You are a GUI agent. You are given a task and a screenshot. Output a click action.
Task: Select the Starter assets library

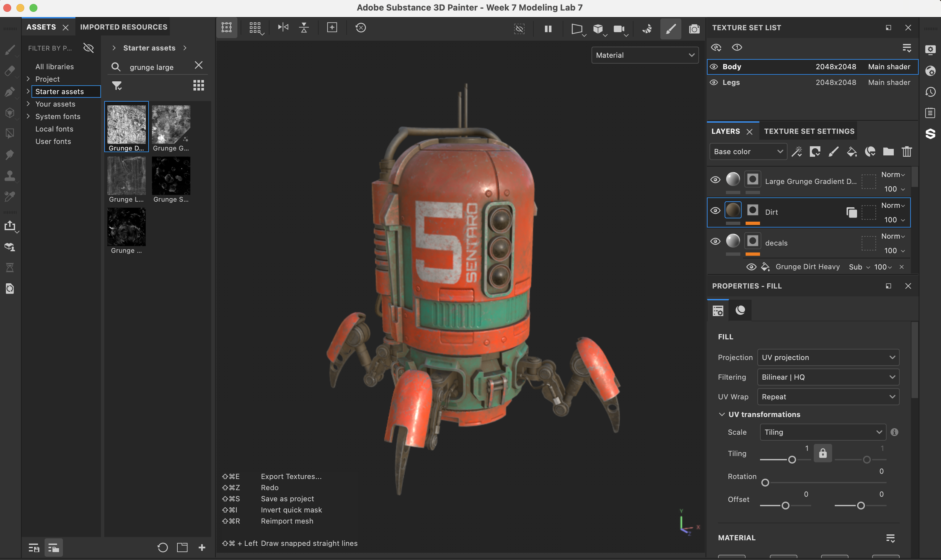pyautogui.click(x=59, y=91)
